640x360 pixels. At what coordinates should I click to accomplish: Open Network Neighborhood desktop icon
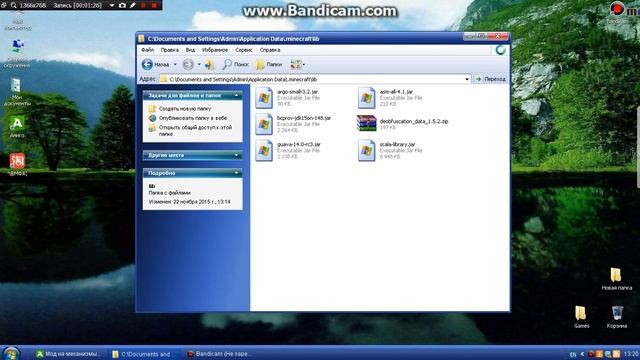point(18,47)
